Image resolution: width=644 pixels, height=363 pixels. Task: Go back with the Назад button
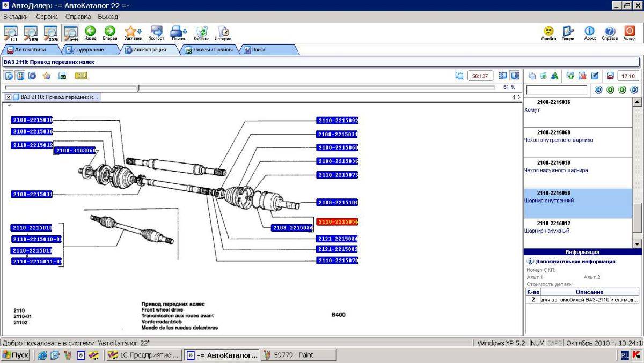[x=90, y=33]
